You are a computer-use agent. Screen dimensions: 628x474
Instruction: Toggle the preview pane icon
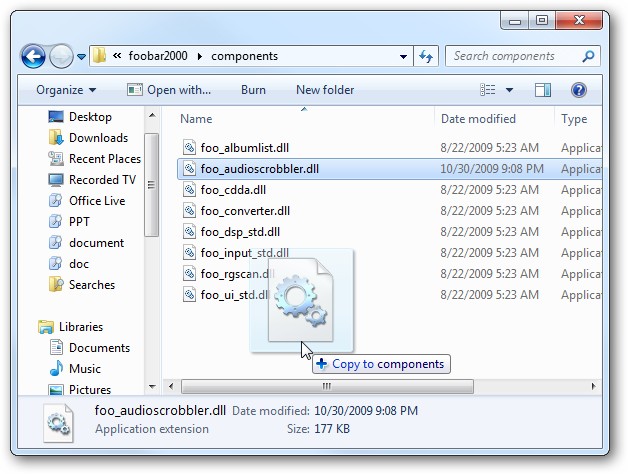543,90
